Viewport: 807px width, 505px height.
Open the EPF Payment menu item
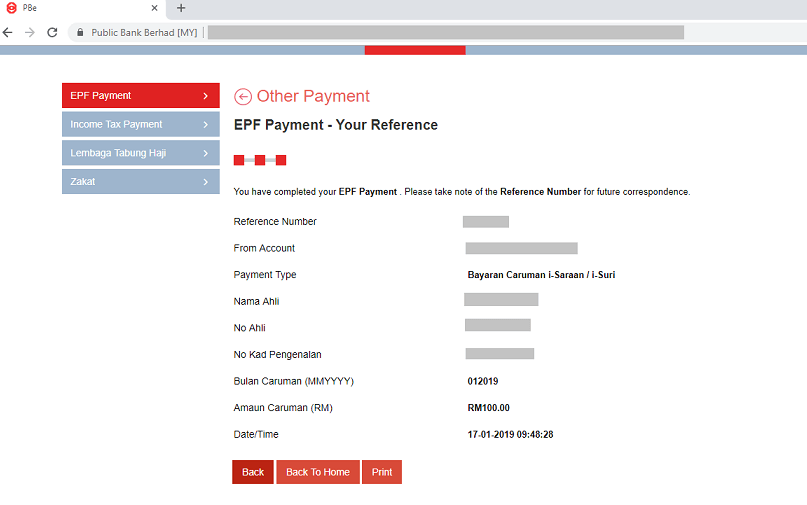click(141, 96)
